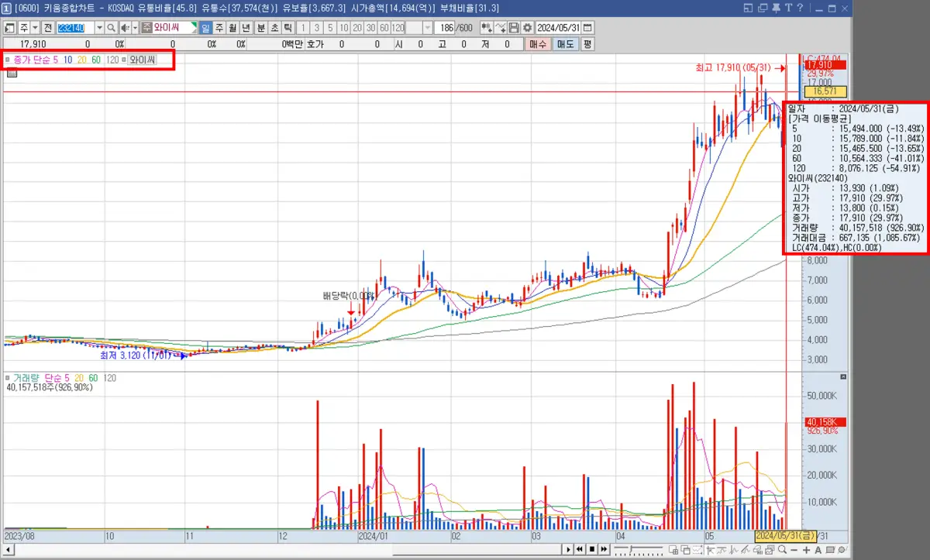This screenshot has height=560, width=930.
Task: Select the daily (일) period toggle
Action: (x=205, y=27)
